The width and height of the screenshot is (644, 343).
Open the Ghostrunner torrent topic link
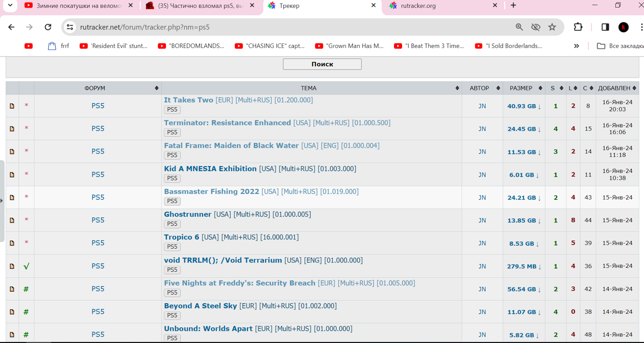[187, 214]
